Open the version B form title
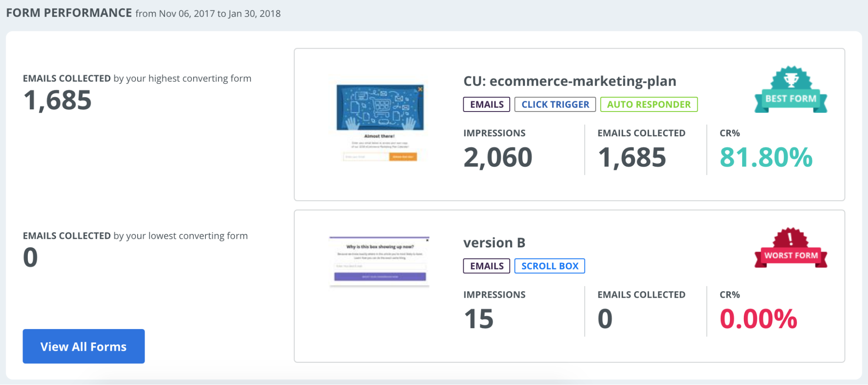 pyautogui.click(x=494, y=243)
